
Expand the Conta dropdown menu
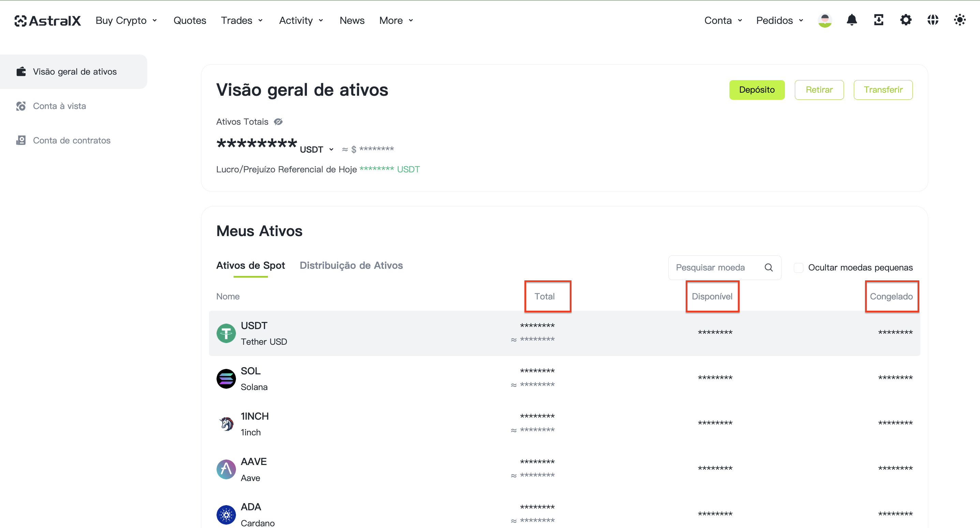[x=723, y=20]
